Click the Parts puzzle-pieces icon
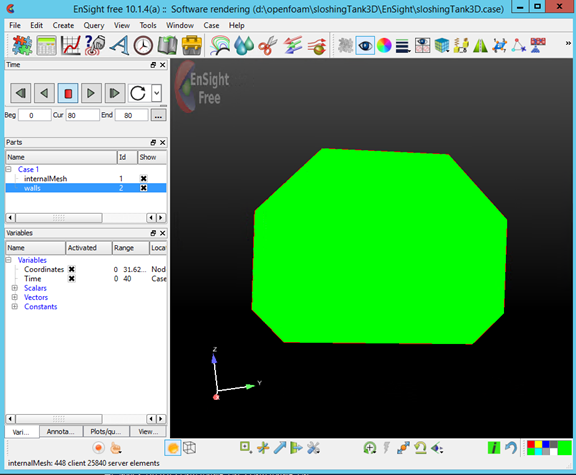576x475 pixels. point(22,46)
